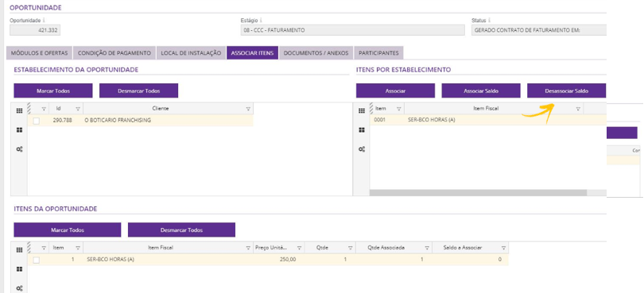Open the column chooser icon in the Itens por Estabelecimento grid
Screen dimensions: 644x293
coord(362,111)
